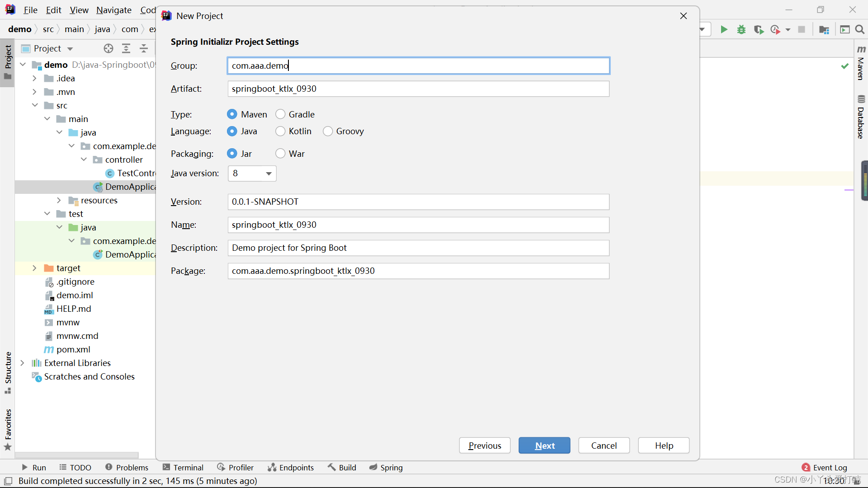Open the Java version dropdown
This screenshot has height=488, width=868.
(252, 174)
